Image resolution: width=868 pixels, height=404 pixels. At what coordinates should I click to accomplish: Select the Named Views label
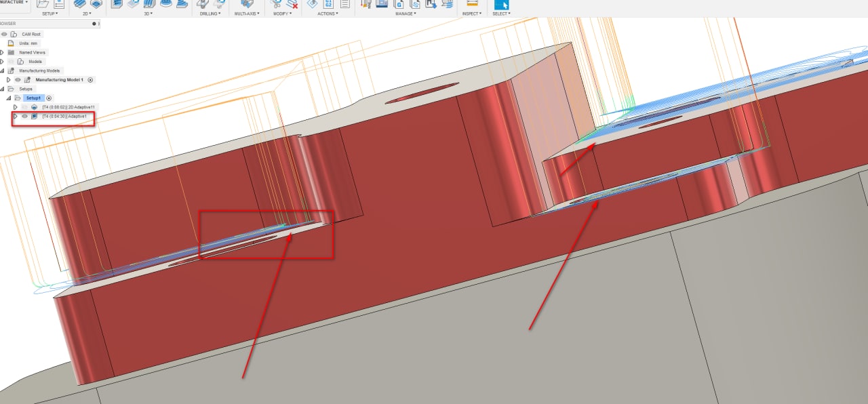(x=33, y=52)
